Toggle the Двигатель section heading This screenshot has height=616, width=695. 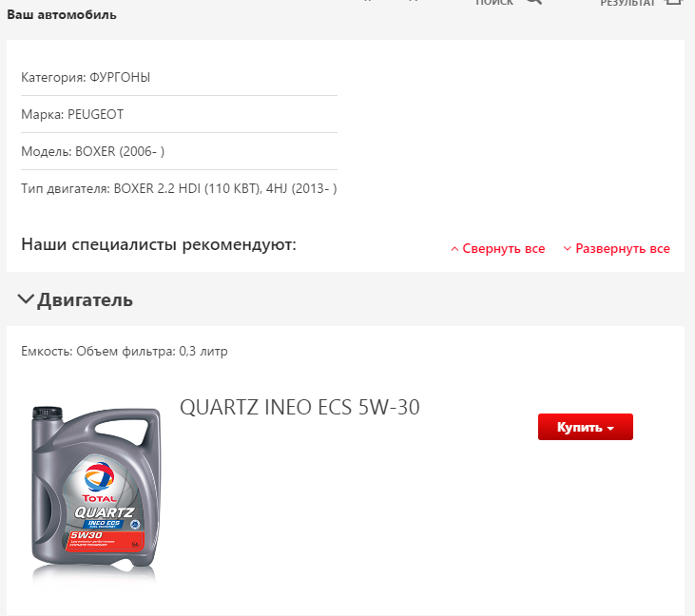85,300
